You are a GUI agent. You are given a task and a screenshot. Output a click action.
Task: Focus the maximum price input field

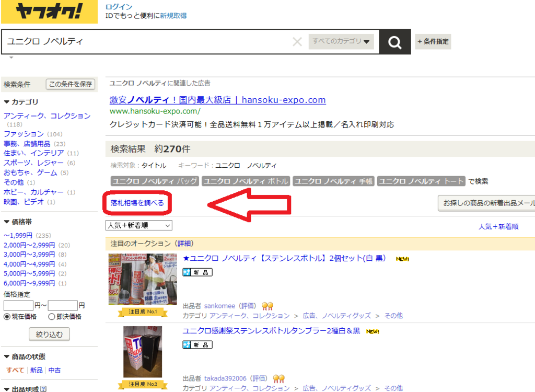(63, 305)
